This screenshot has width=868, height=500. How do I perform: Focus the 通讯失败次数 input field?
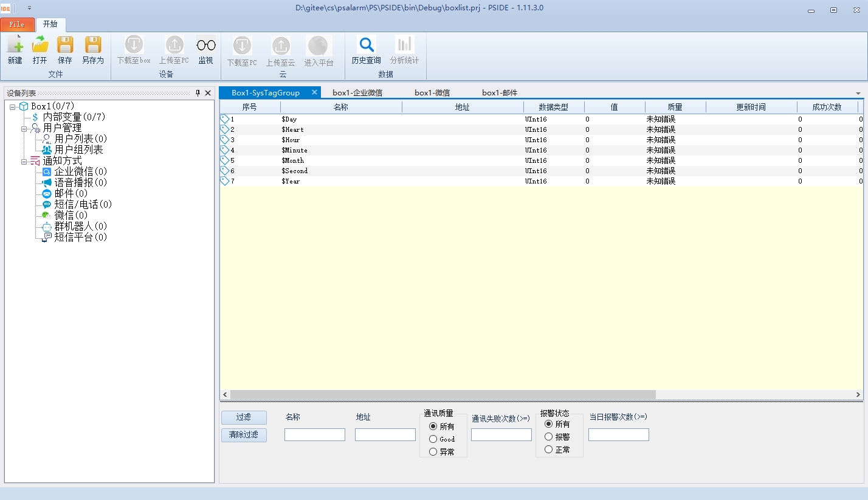click(x=501, y=435)
